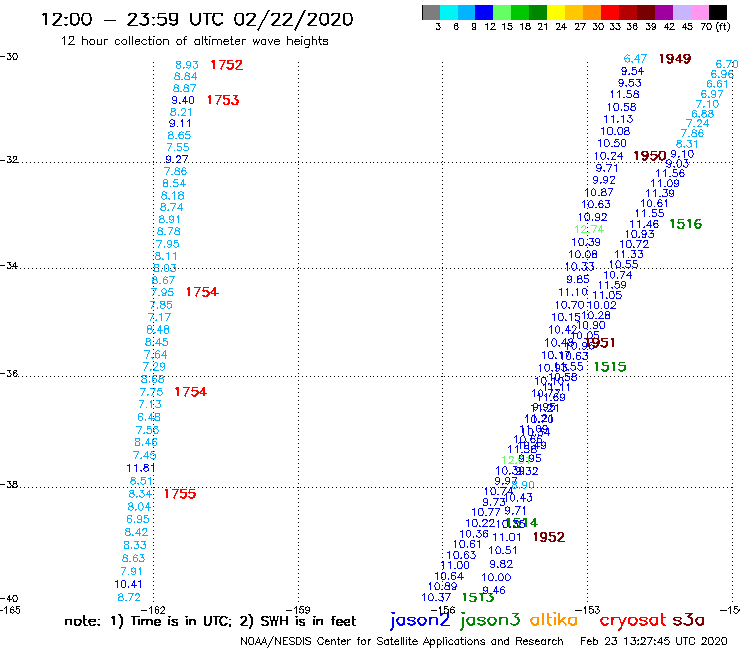Select the red time label 1755
740x650 pixels.
(180, 494)
